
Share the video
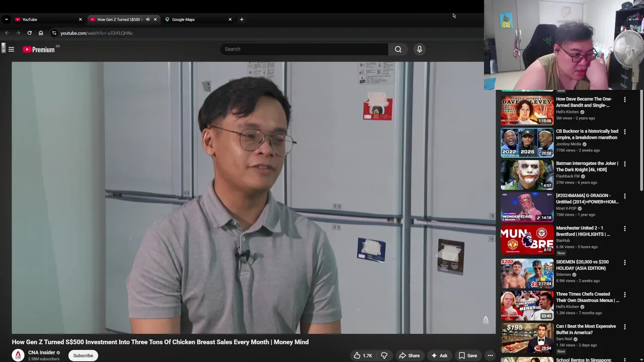click(x=409, y=355)
